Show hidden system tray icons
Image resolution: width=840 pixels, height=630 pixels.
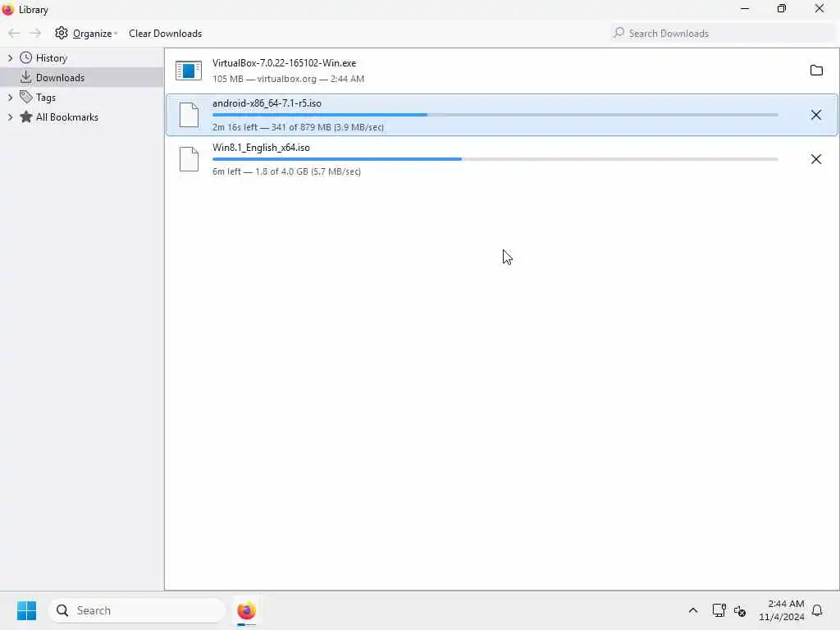click(692, 610)
